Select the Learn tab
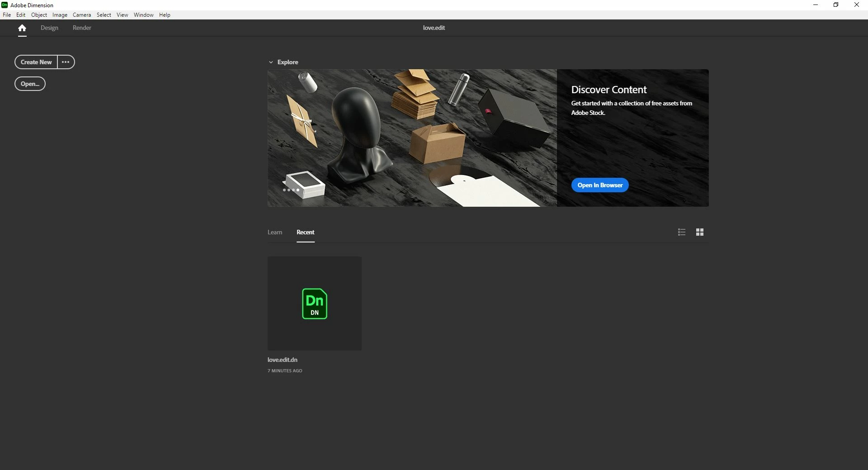The width and height of the screenshot is (868, 470). (275, 232)
